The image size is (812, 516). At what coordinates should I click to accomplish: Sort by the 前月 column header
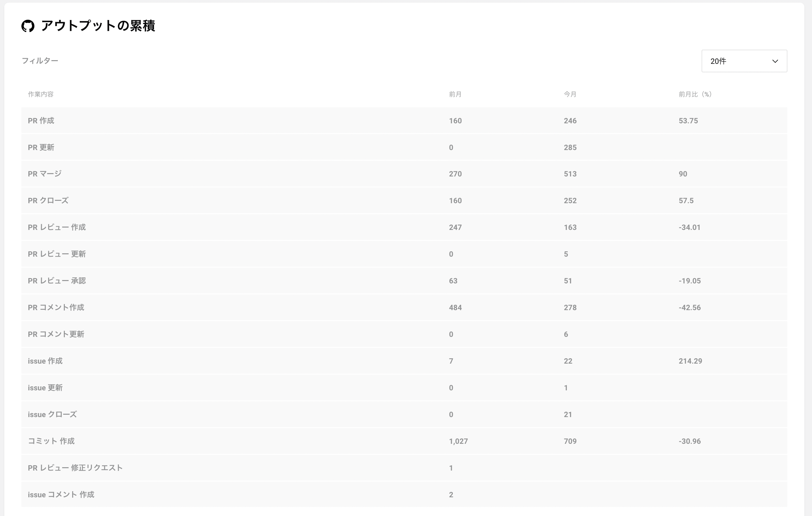tap(455, 94)
